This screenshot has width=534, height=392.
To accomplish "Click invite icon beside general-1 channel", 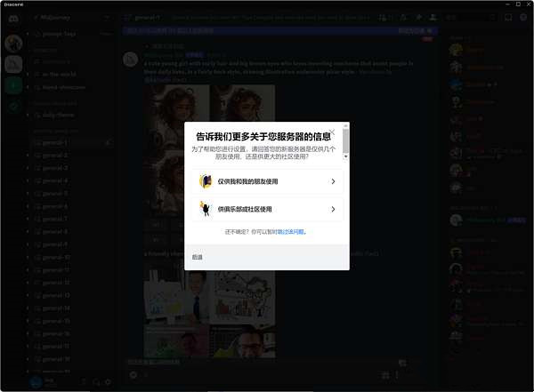I will (x=109, y=143).
